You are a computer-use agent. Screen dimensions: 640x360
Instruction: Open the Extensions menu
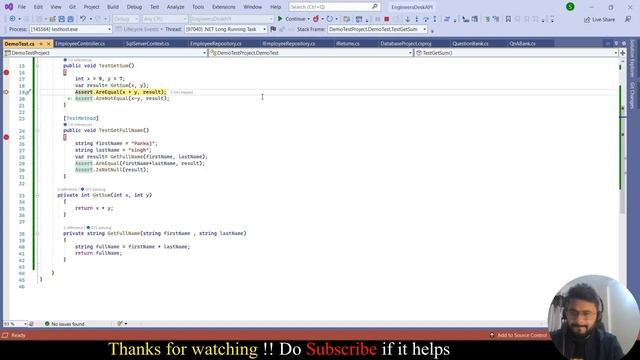(223, 7)
